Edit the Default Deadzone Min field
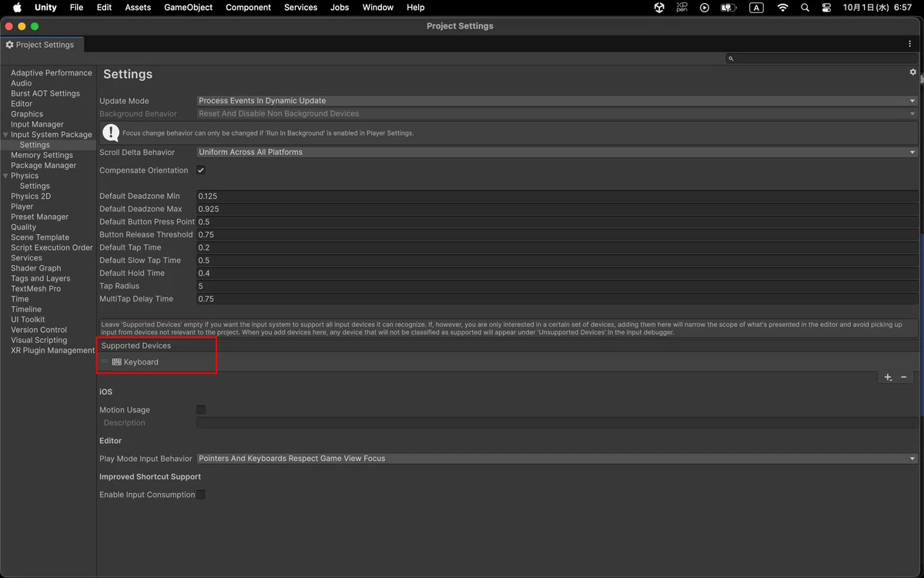The height and width of the screenshot is (578, 924). tap(557, 197)
